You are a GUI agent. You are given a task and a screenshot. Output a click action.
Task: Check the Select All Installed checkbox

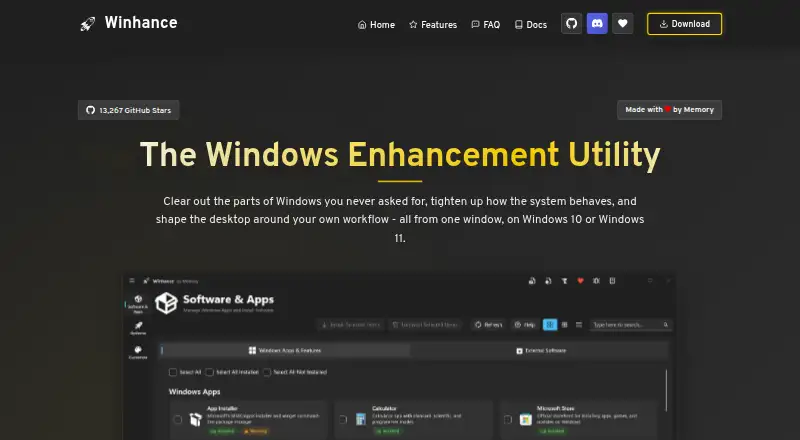(209, 372)
